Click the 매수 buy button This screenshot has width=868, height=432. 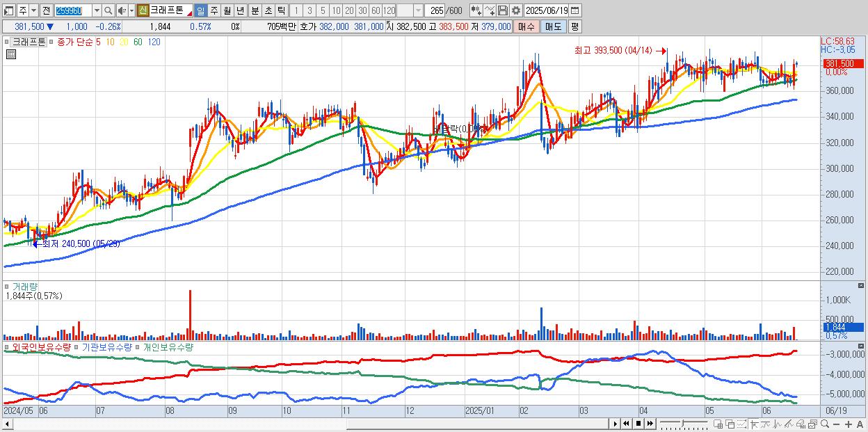(527, 26)
